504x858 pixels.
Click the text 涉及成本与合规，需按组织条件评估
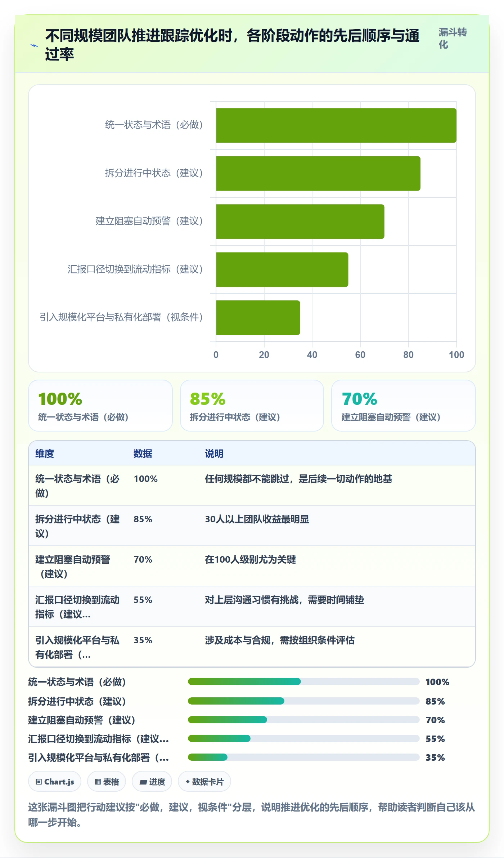pos(280,640)
